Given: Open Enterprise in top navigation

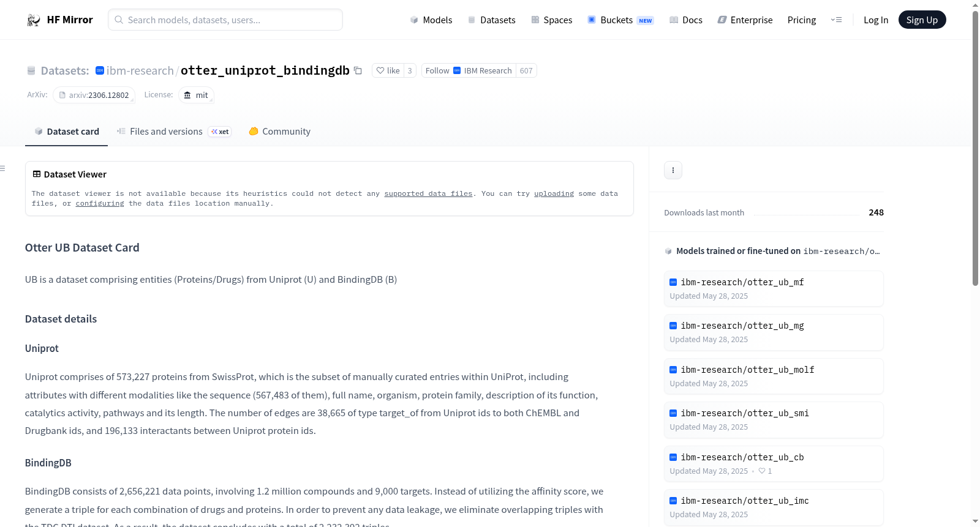Looking at the screenshot, I should (x=745, y=20).
